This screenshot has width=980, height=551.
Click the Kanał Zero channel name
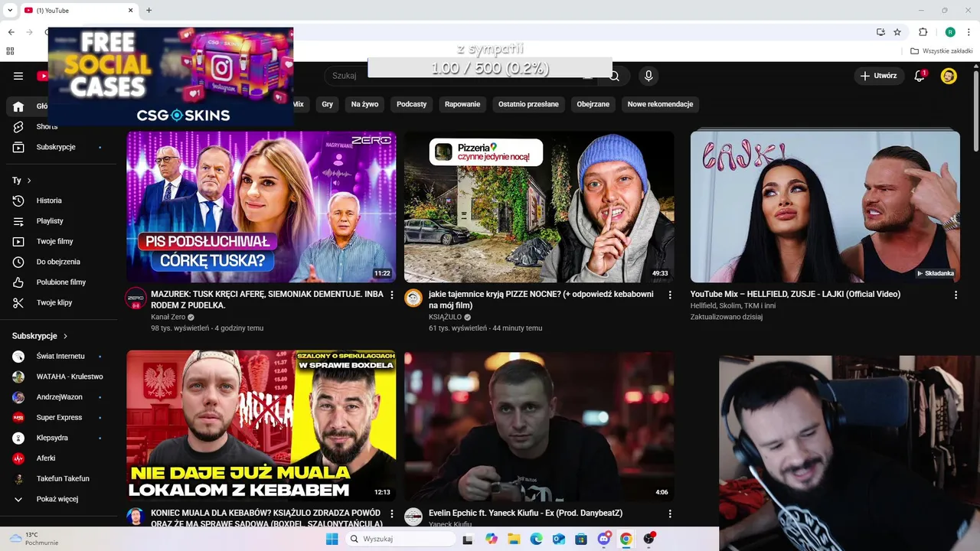pos(168,317)
